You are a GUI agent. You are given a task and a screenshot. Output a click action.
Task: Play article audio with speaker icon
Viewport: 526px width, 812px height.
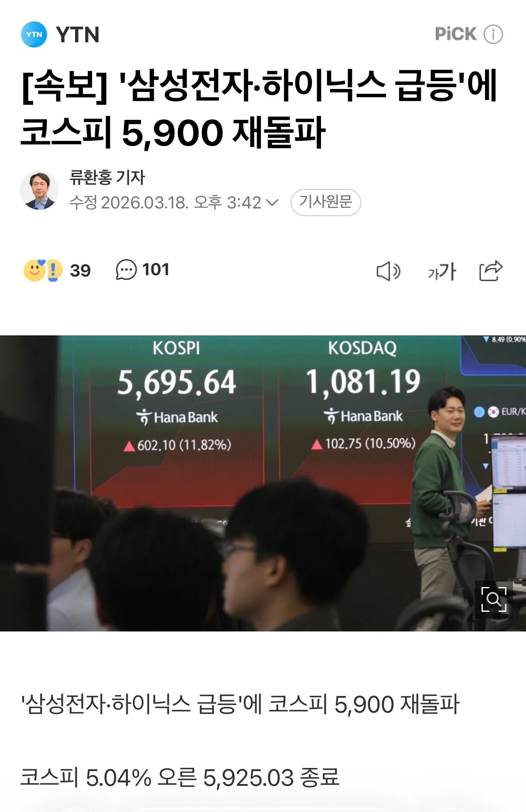coord(388,271)
